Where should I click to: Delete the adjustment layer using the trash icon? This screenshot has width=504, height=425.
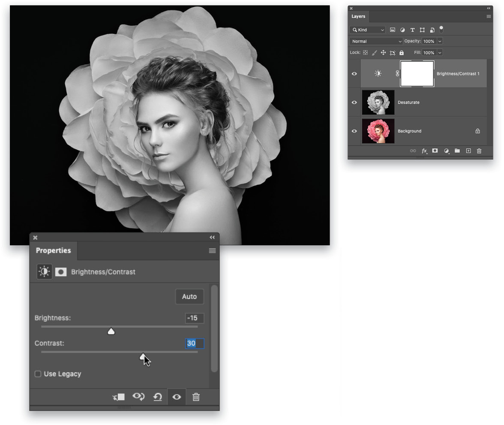click(x=196, y=397)
